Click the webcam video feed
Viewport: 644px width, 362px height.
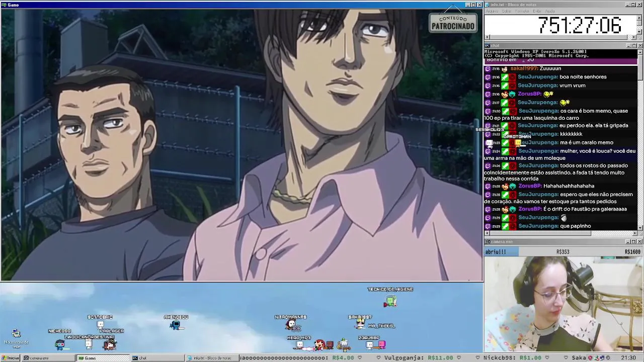coord(563,304)
